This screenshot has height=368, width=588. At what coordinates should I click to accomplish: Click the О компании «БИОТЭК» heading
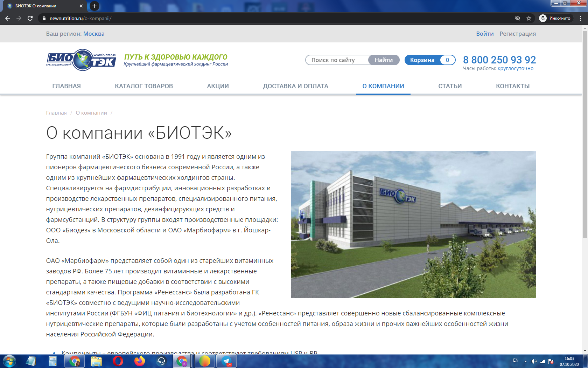[x=139, y=133]
